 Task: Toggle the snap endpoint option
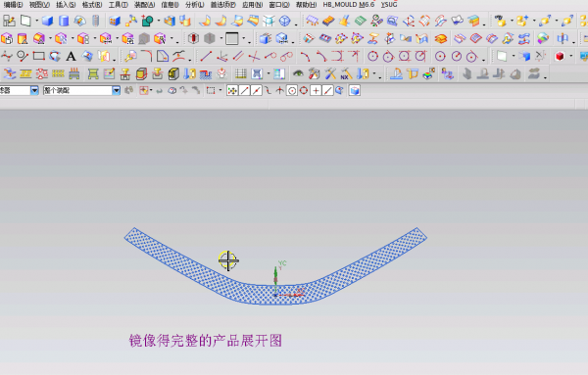point(244,91)
